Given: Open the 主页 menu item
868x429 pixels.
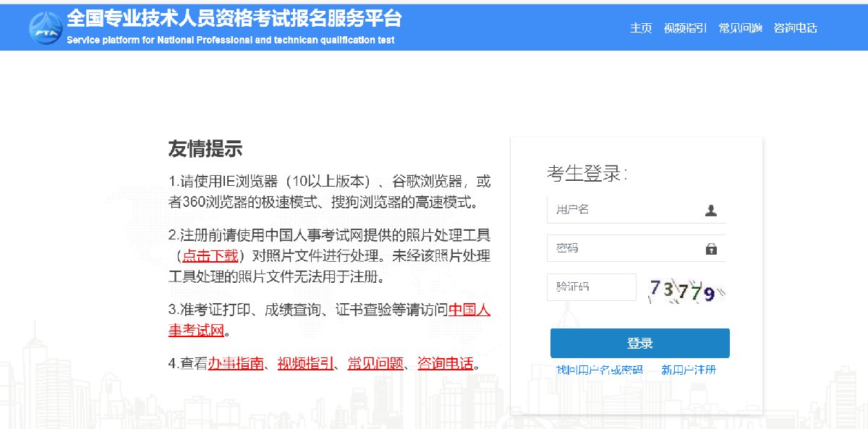Looking at the screenshot, I should (641, 28).
